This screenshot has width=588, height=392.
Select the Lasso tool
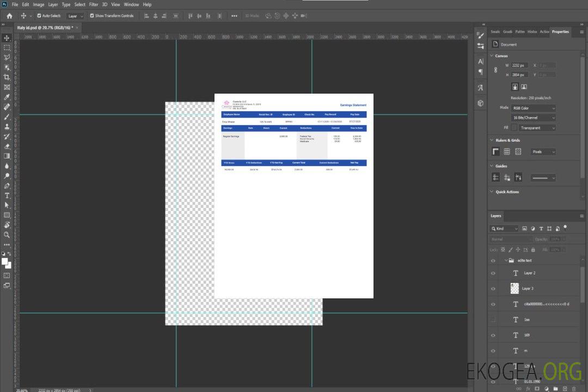7,57
